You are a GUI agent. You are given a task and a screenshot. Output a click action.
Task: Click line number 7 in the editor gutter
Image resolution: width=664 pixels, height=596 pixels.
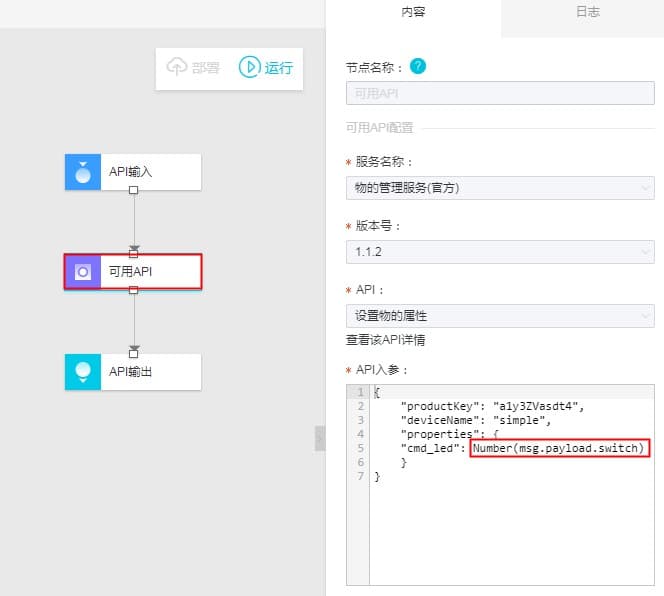tap(360, 476)
